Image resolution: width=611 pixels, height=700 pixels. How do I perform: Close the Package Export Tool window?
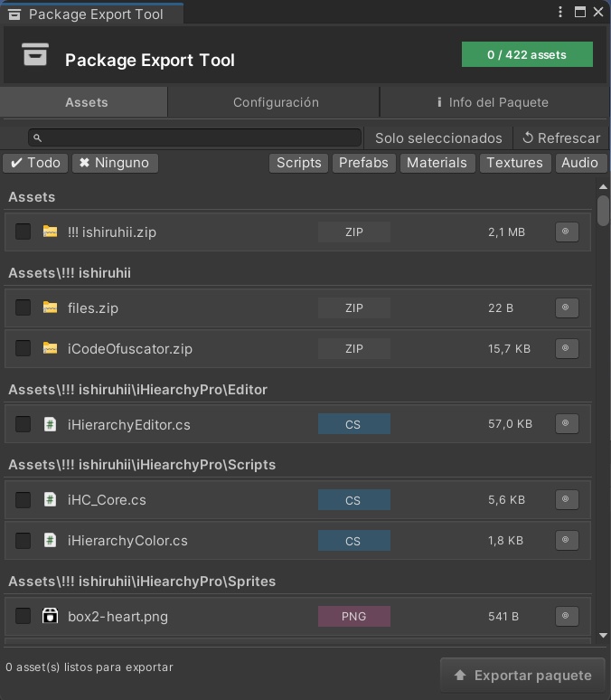[598, 12]
